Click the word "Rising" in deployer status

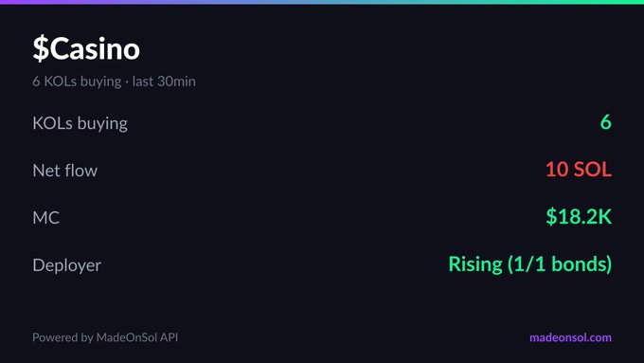pos(475,264)
